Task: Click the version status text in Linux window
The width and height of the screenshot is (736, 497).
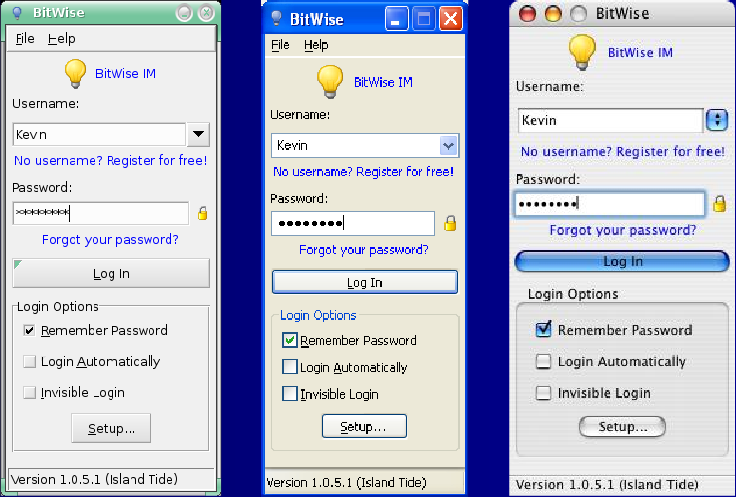Action: [x=94, y=479]
